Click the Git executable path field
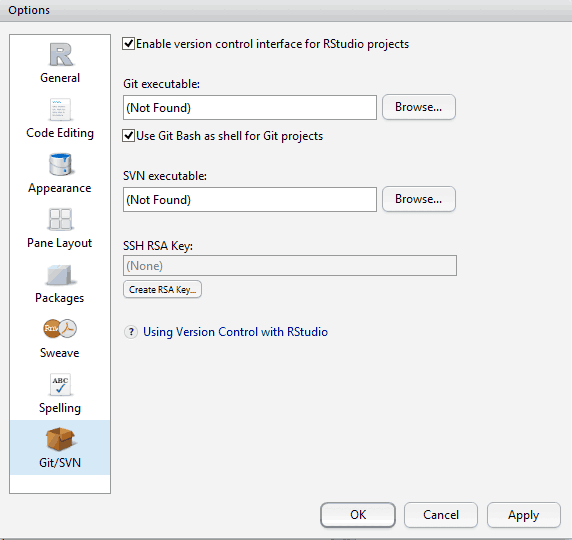572x540 pixels. [x=250, y=108]
